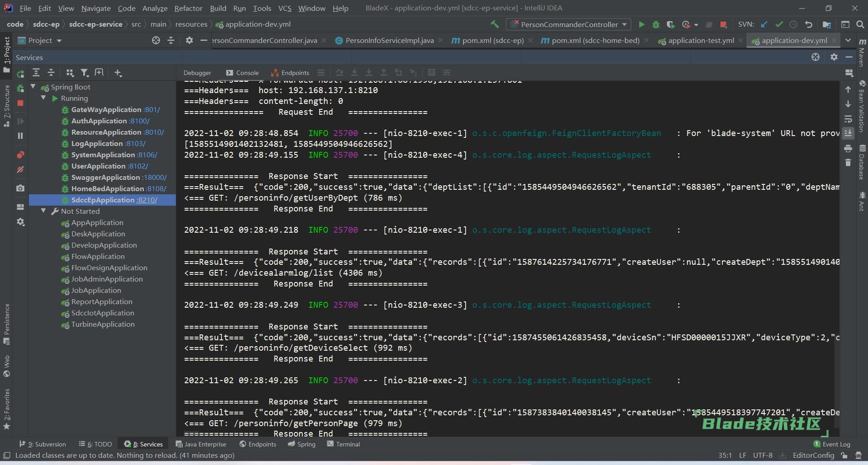Click Search Everywhere magnifier icon
868x465 pixels.
click(x=860, y=24)
